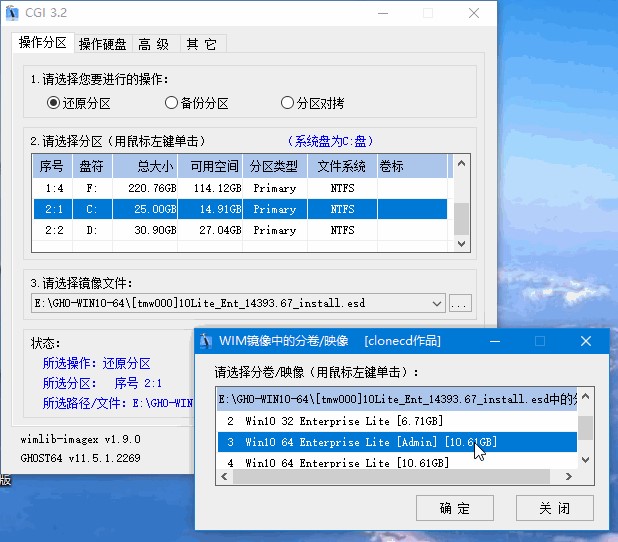Select image 3 Win10 64 Enterprise Lite [Admin]
The height and width of the screenshot is (542, 618).
pos(397,442)
